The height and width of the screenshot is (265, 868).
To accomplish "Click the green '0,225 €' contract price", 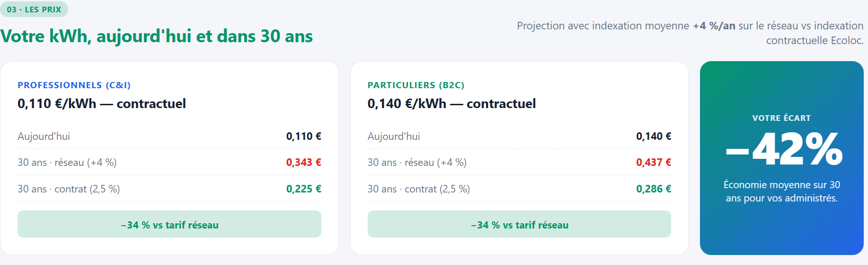I will point(303,189).
